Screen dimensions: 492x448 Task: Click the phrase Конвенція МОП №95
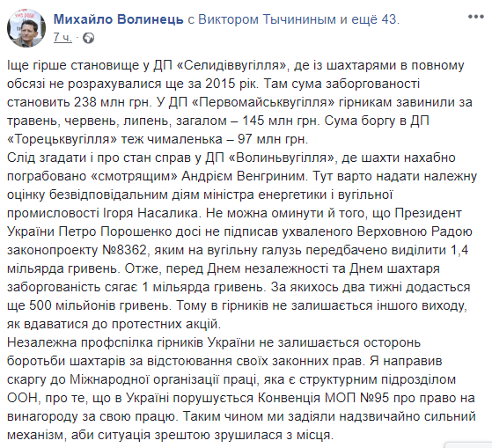(324, 398)
